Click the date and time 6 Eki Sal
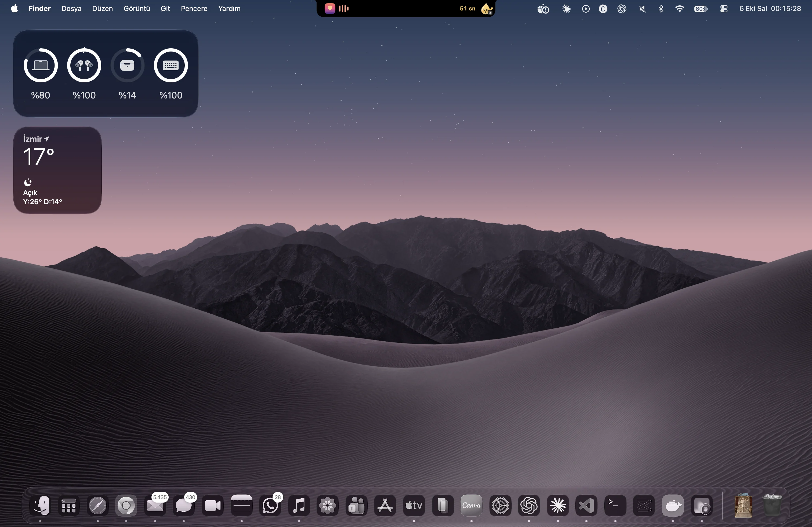This screenshot has width=812, height=527. 770,9
